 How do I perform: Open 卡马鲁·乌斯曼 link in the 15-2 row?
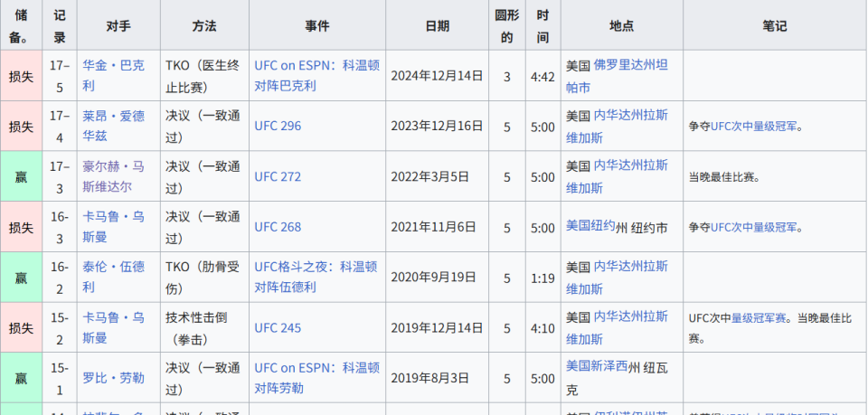tap(114, 327)
